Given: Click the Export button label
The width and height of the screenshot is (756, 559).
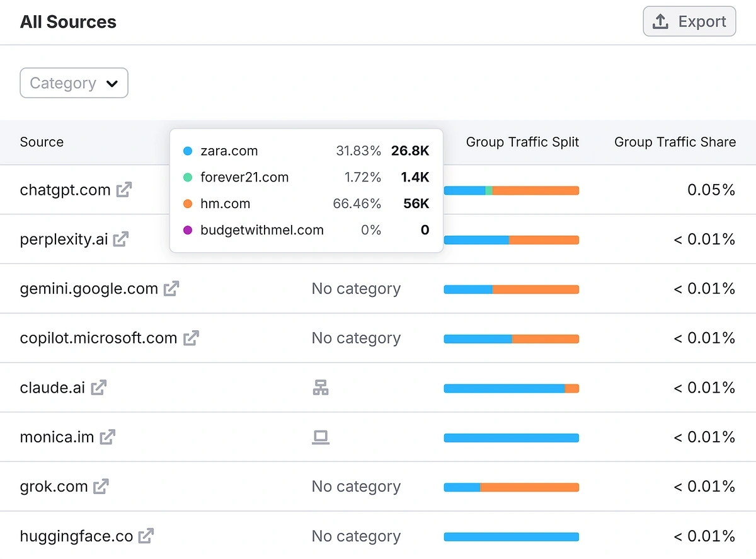Looking at the screenshot, I should tap(702, 21).
